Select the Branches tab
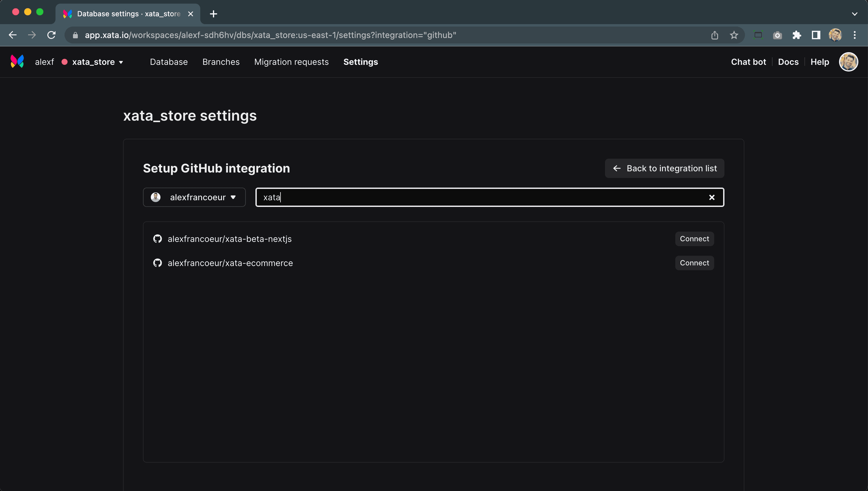Screen dimensions: 868x491 click(220, 62)
